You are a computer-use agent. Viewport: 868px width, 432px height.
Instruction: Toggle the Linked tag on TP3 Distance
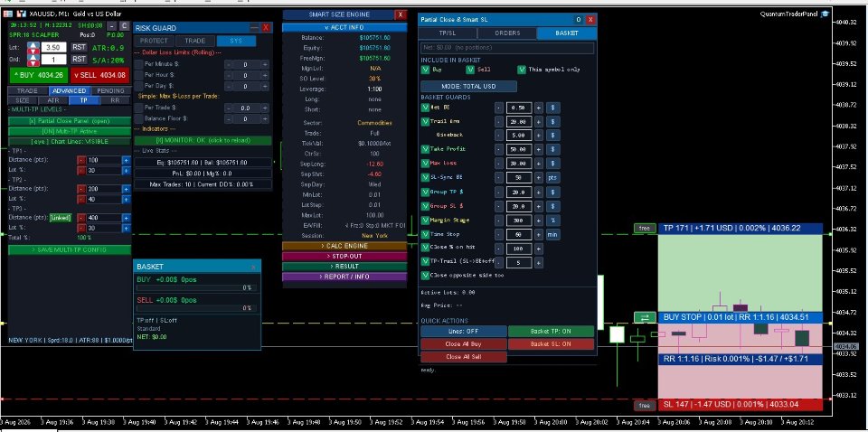coord(61,218)
